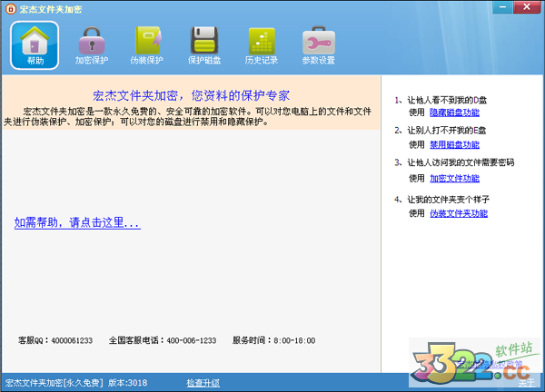The height and width of the screenshot is (392, 545).
Task: Click link 如需帮助，请点击这里...
Action: click(x=77, y=222)
